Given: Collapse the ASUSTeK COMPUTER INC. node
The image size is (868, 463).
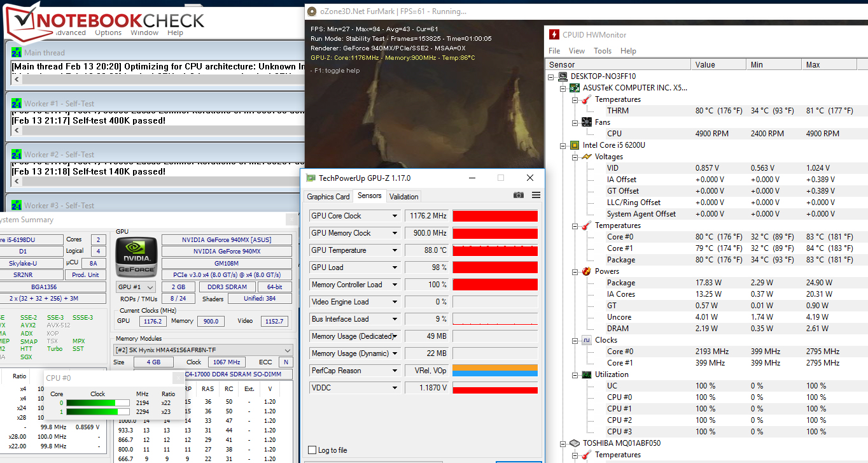Looking at the screenshot, I should (563, 88).
